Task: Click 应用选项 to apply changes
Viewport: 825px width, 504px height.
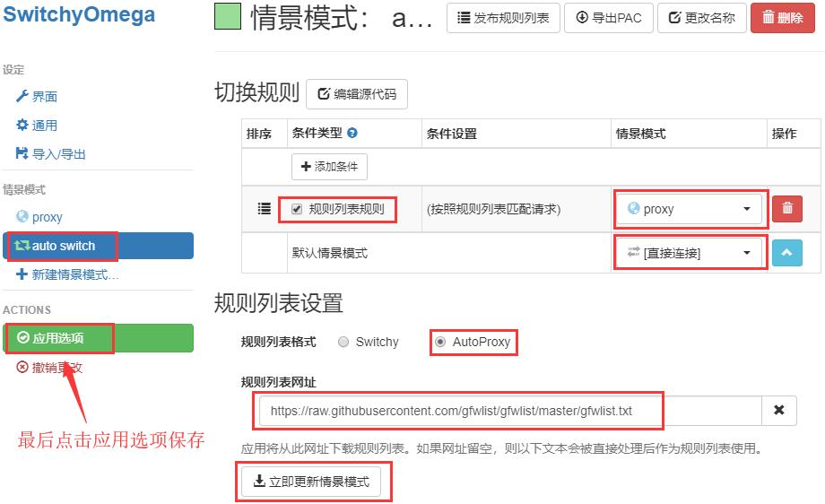Action: pos(58,338)
